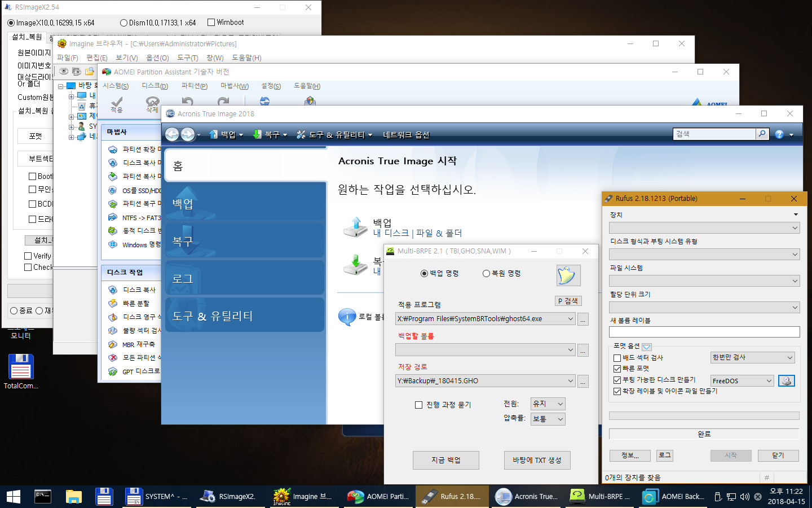Toggle Wimboot checkbox in RSImageX
Image resolution: width=812 pixels, height=508 pixels.
tap(211, 23)
